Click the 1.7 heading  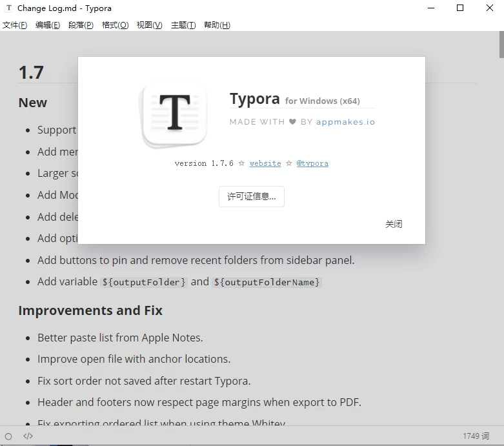[x=31, y=72]
